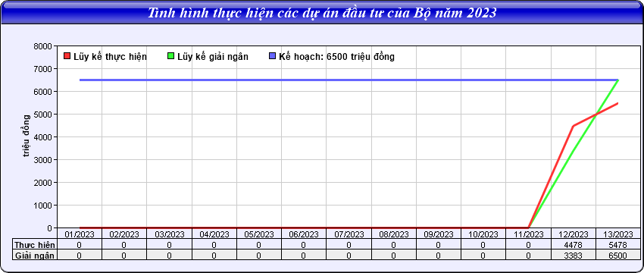Click the end of the red line
Image resolution: width=644 pixels, height=273 pixels.
pos(617,103)
